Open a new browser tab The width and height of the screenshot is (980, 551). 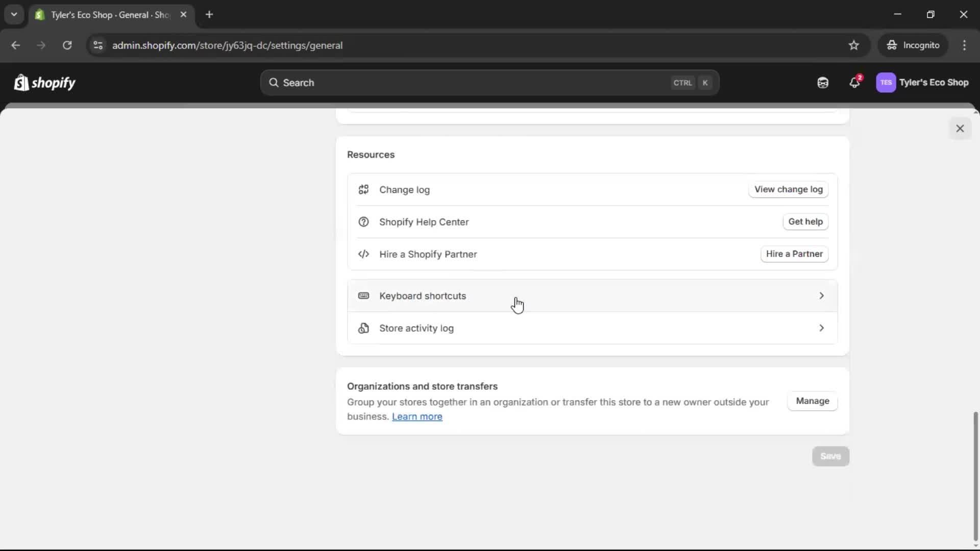click(209, 14)
